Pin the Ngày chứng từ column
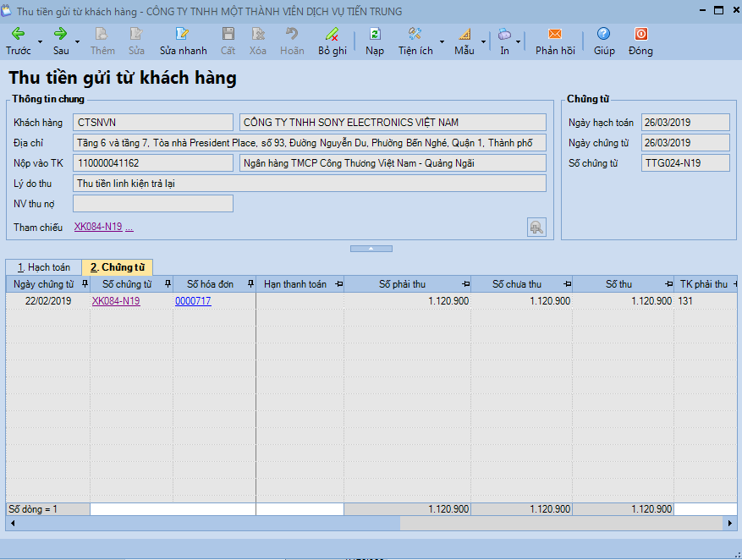The width and height of the screenshot is (742, 560). point(85,283)
